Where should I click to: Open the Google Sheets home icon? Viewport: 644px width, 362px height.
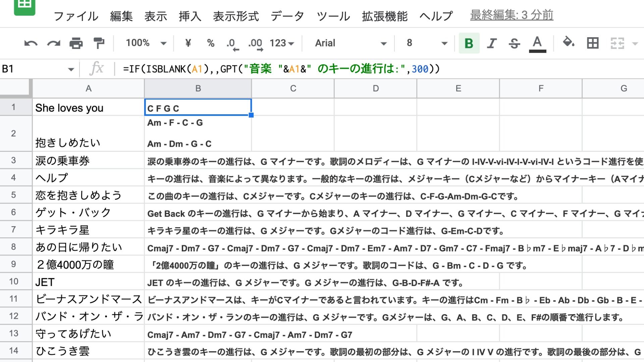click(x=24, y=7)
